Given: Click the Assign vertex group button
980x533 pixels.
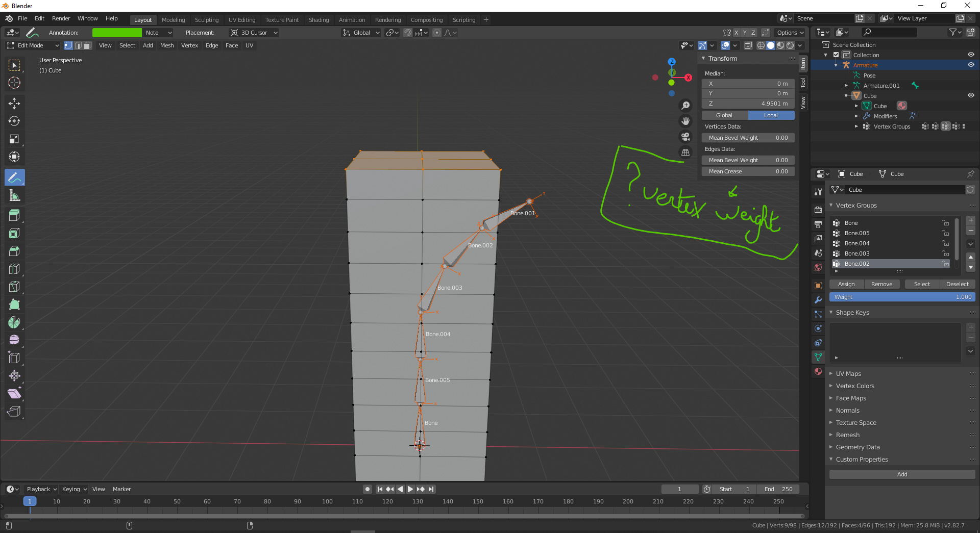Looking at the screenshot, I should pyautogui.click(x=846, y=284).
